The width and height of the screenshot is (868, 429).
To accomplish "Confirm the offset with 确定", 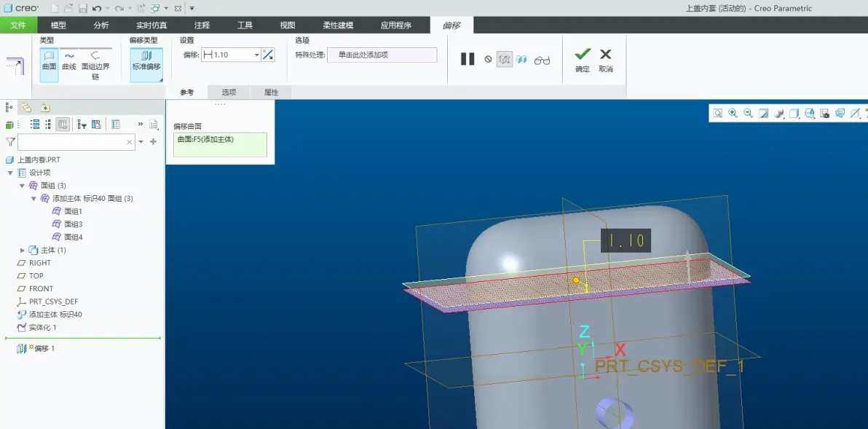I will 583,60.
